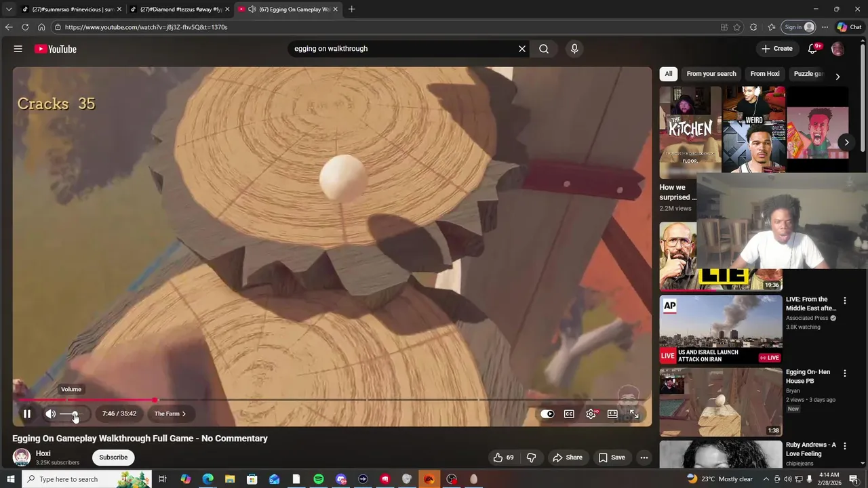Select the From Hoxi chip
Screen dimensions: 868x488
click(x=765, y=74)
